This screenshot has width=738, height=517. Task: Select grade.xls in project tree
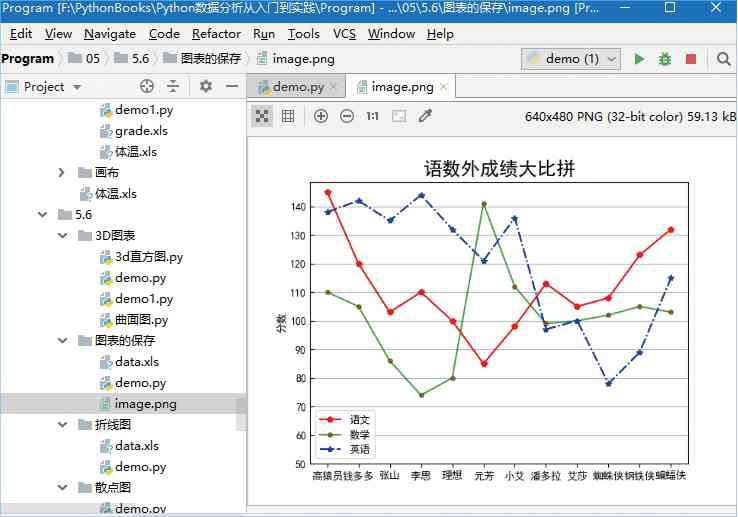tap(134, 131)
